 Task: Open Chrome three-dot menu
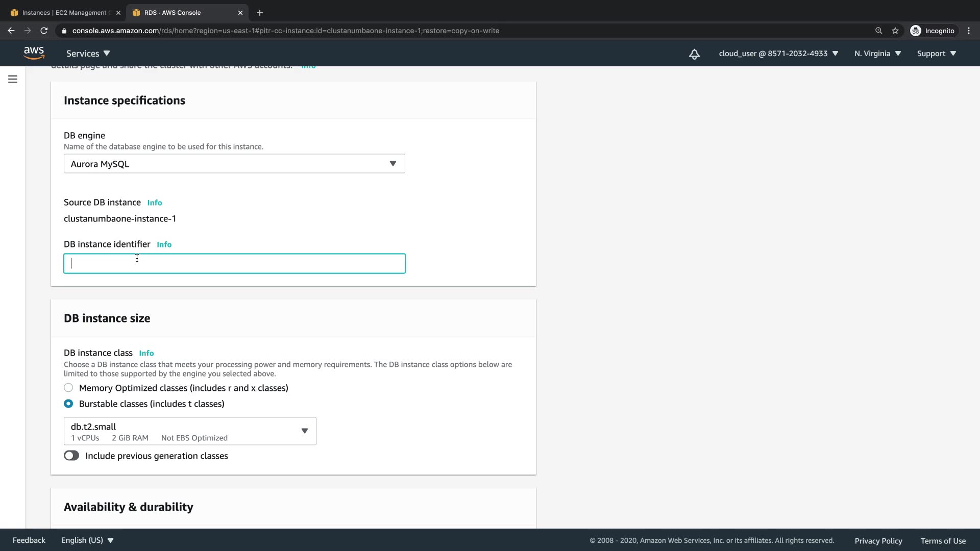pyautogui.click(x=968, y=31)
